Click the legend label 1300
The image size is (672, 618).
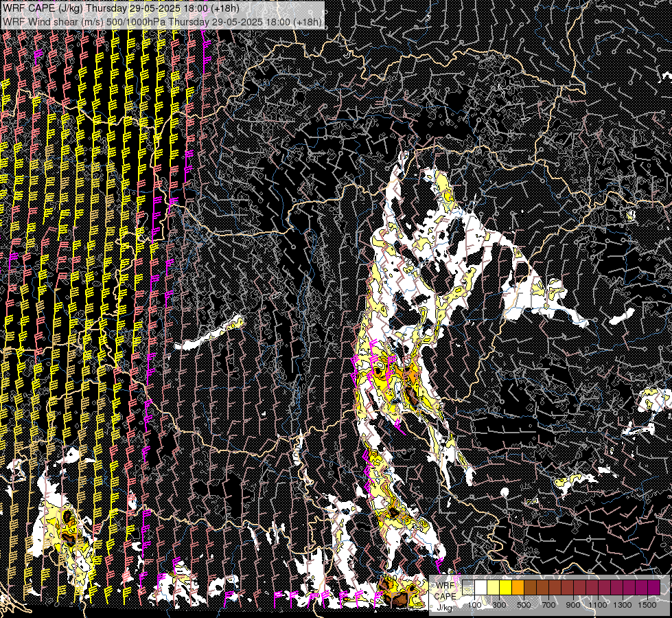tap(623, 605)
